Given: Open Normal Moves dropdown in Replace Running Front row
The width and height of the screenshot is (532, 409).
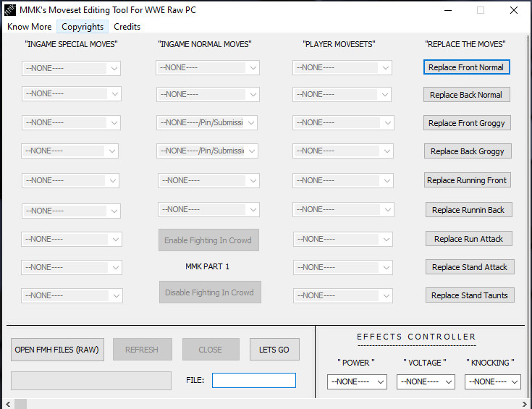Looking at the screenshot, I should pos(208,180).
